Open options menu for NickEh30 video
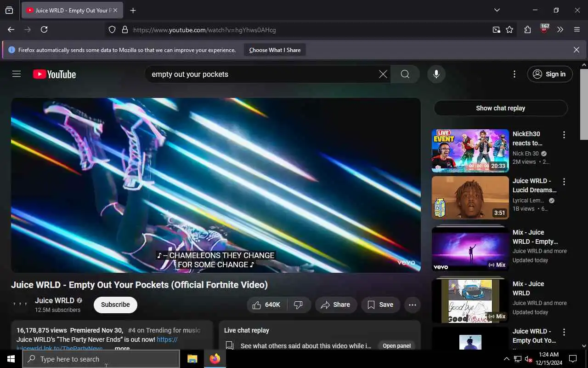588x368 pixels. [x=564, y=135]
